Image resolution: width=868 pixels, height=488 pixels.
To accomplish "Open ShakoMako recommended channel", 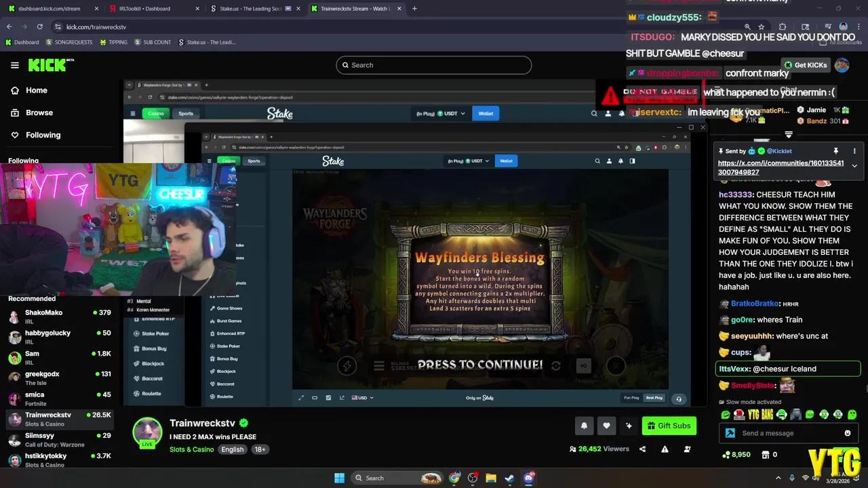I will click(60, 317).
